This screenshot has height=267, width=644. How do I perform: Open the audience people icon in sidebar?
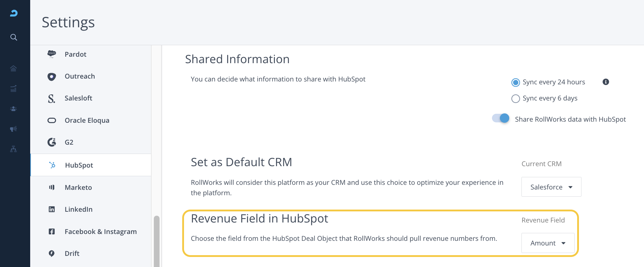14,109
